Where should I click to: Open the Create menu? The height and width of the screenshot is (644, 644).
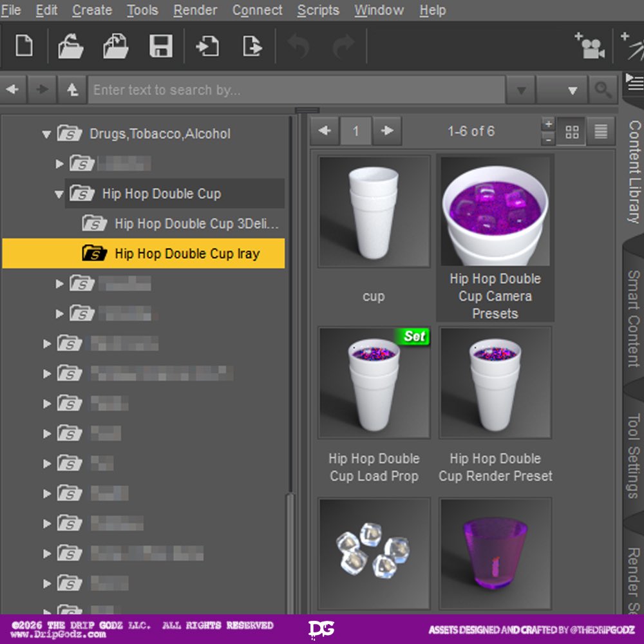[92, 10]
